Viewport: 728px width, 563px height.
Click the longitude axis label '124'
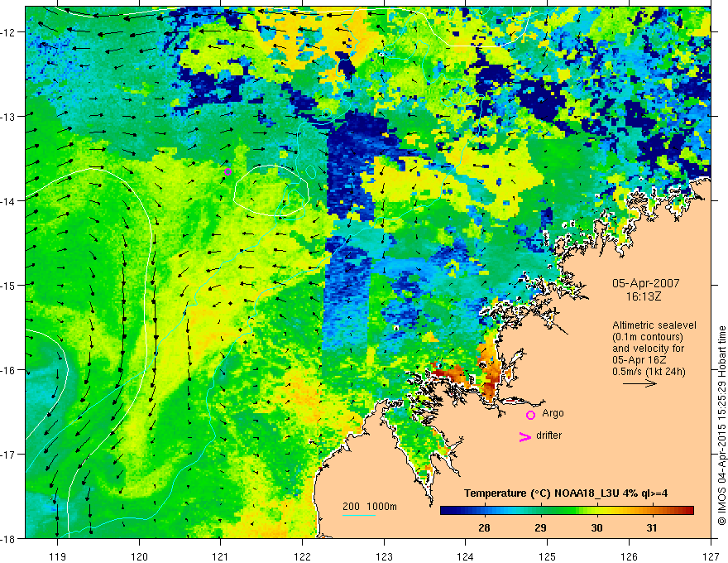(x=465, y=556)
